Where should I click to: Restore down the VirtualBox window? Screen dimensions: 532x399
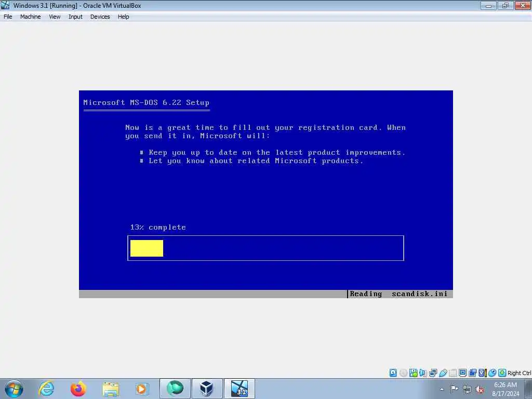505,5
